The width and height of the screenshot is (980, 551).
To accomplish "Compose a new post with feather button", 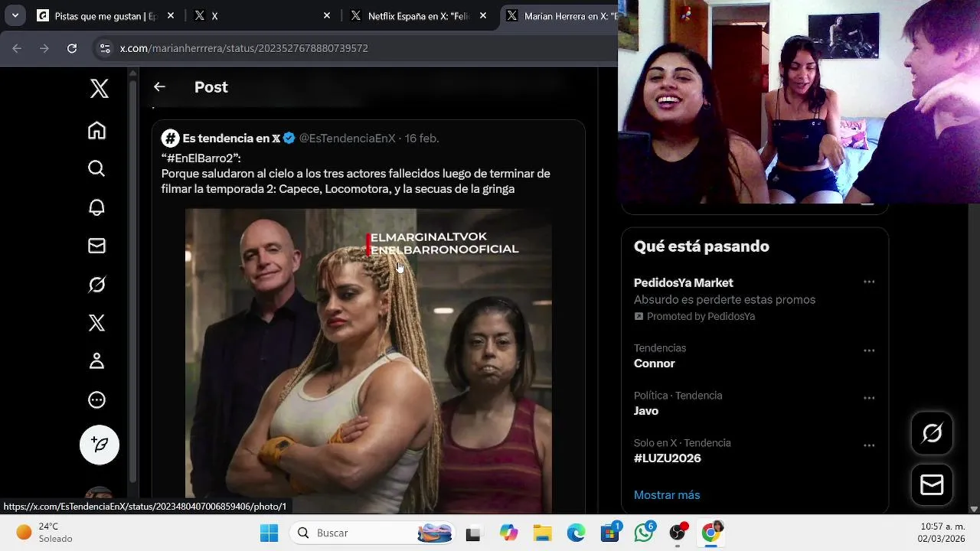I will click(100, 445).
